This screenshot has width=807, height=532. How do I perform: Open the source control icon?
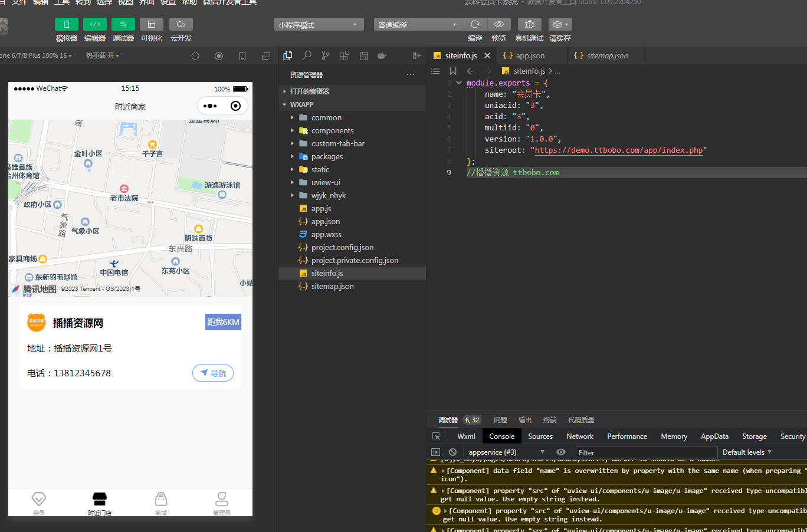(326, 55)
